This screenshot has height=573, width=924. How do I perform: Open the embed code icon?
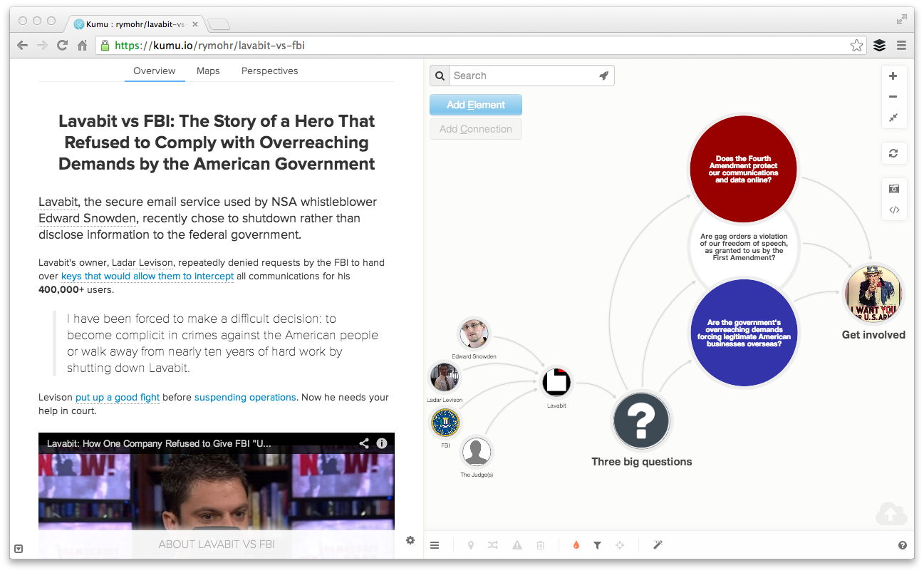(x=893, y=210)
